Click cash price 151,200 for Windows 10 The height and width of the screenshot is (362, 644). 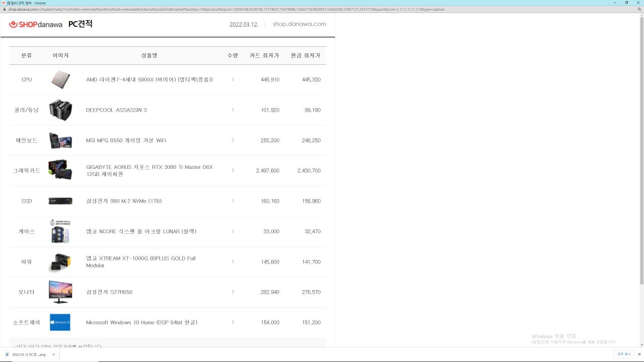coord(311,322)
